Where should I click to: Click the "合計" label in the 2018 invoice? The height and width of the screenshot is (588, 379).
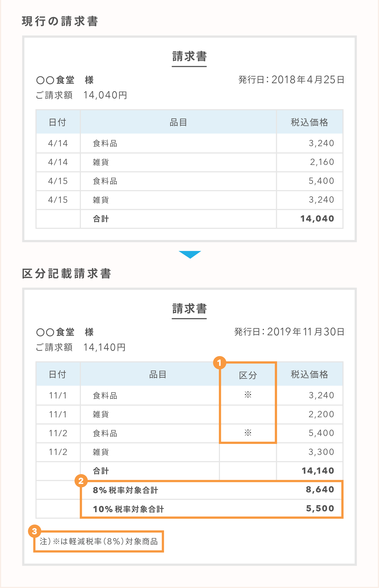(101, 219)
